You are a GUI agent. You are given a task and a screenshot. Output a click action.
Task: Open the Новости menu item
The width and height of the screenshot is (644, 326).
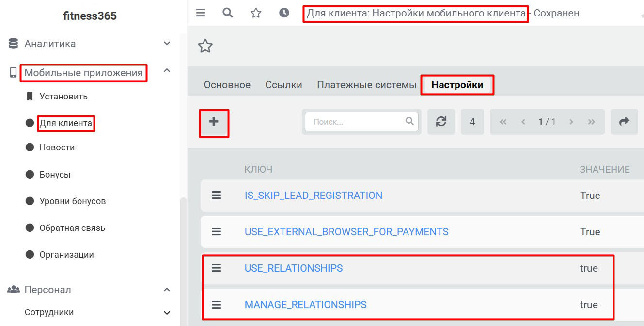click(57, 147)
